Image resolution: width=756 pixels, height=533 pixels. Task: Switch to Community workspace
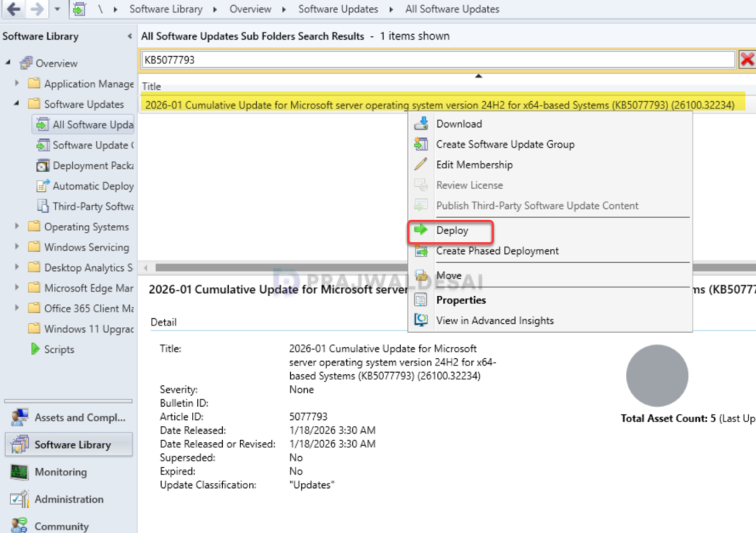point(69,524)
